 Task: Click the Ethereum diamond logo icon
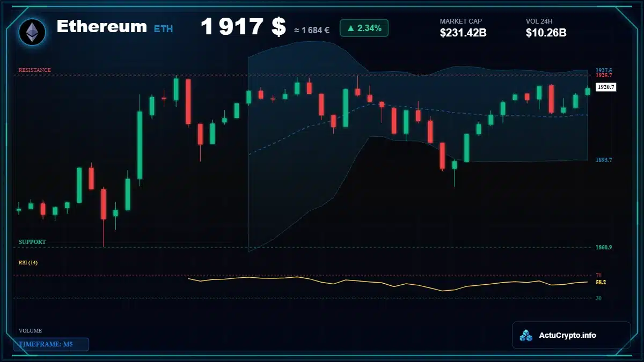[x=32, y=32]
